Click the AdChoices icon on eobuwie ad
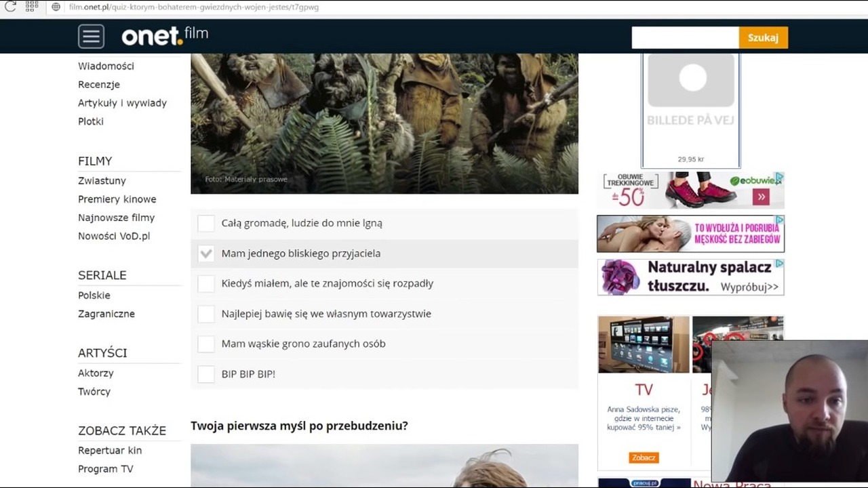 coord(780,178)
